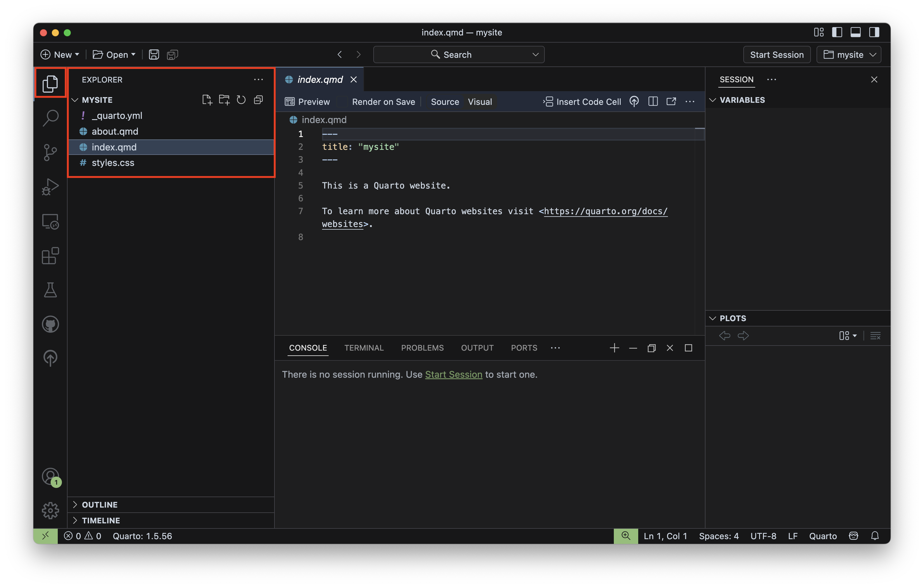
Task: Click Insert Code Cell
Action: pos(582,101)
